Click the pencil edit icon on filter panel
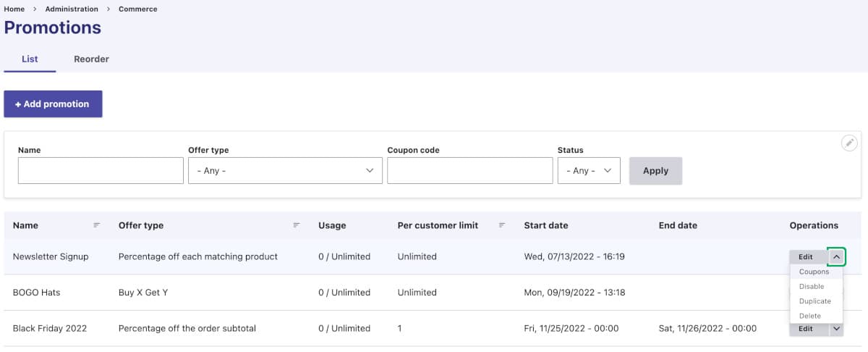 point(849,143)
